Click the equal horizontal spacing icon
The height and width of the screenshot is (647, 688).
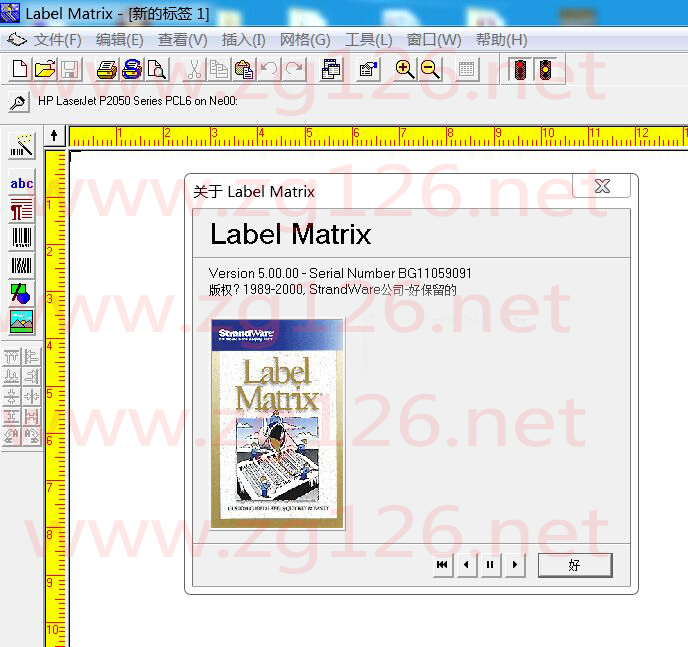[32, 416]
